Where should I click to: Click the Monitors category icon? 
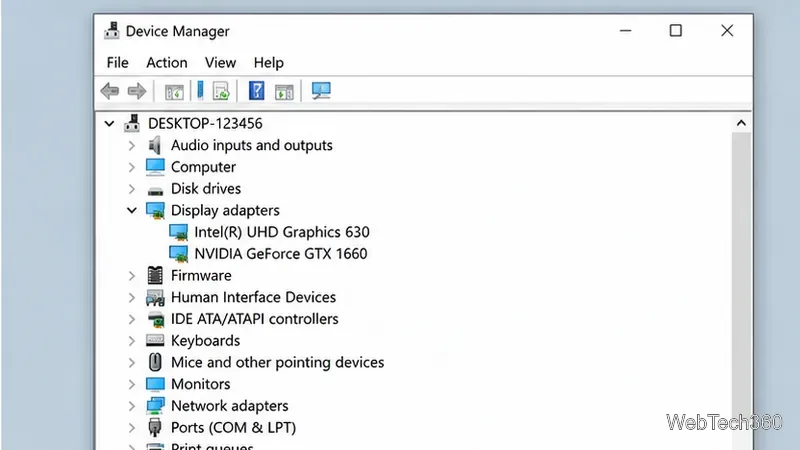point(155,384)
